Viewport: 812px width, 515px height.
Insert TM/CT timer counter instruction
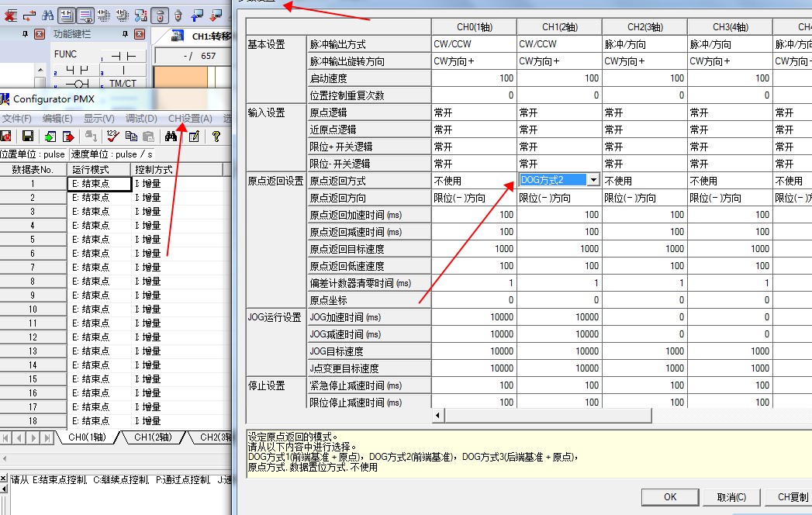point(123,84)
